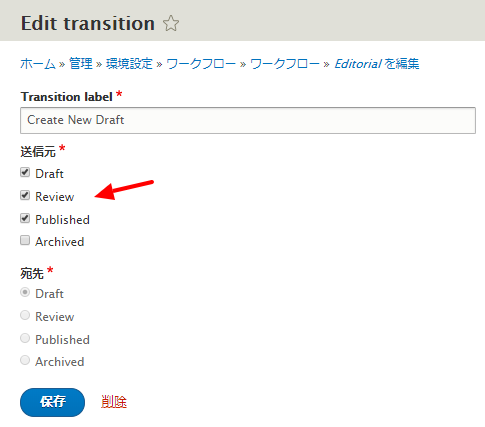The width and height of the screenshot is (485, 427).
Task: Click the first ワークフロー breadcrumb link
Action: point(201,64)
